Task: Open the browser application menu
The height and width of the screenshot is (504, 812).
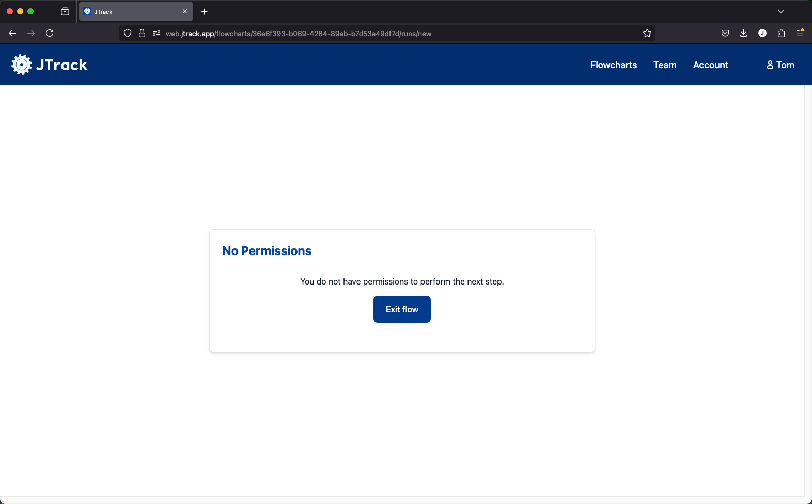Action: [x=800, y=33]
